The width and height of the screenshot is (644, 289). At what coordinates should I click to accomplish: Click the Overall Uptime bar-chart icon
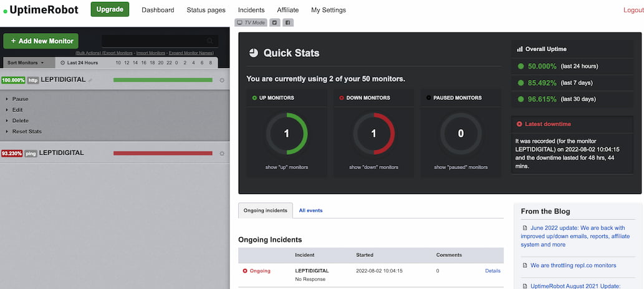(x=519, y=49)
